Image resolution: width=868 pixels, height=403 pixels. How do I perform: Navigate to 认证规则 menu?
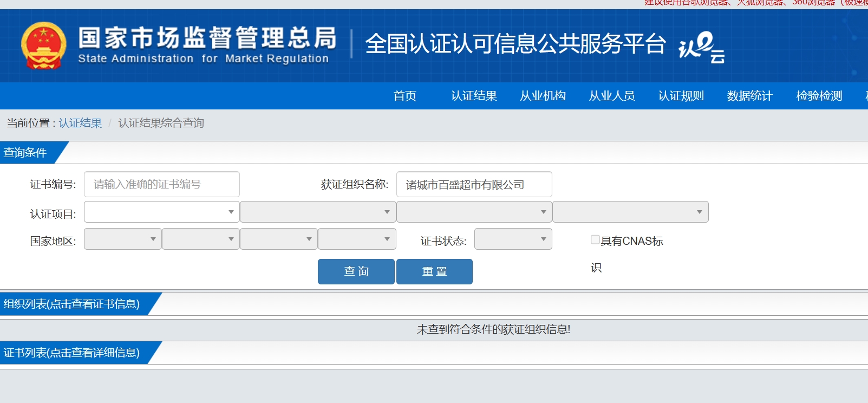pos(681,96)
